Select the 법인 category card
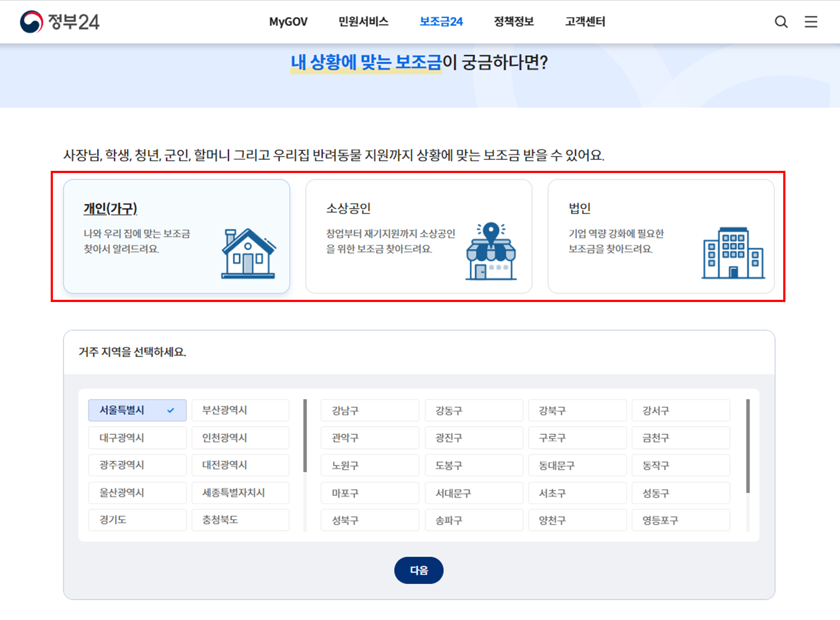840x620 pixels. click(x=661, y=236)
